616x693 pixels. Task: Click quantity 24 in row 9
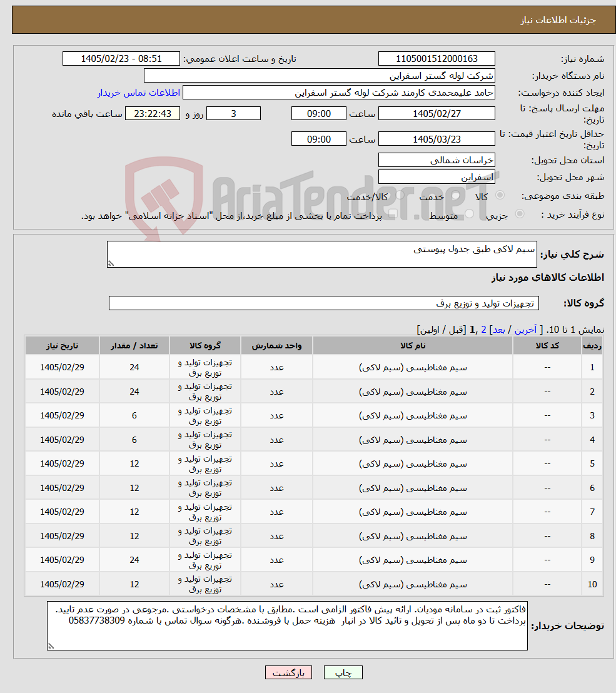click(x=134, y=560)
